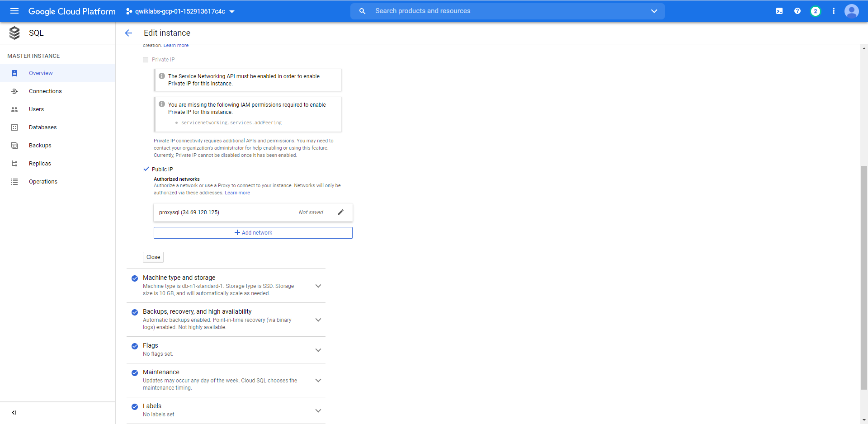Click Machine type and storage check icon

click(135, 278)
